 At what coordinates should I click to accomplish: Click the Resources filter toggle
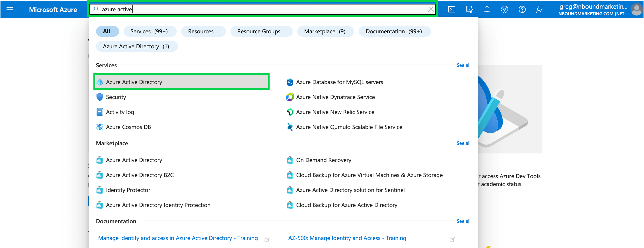point(201,31)
